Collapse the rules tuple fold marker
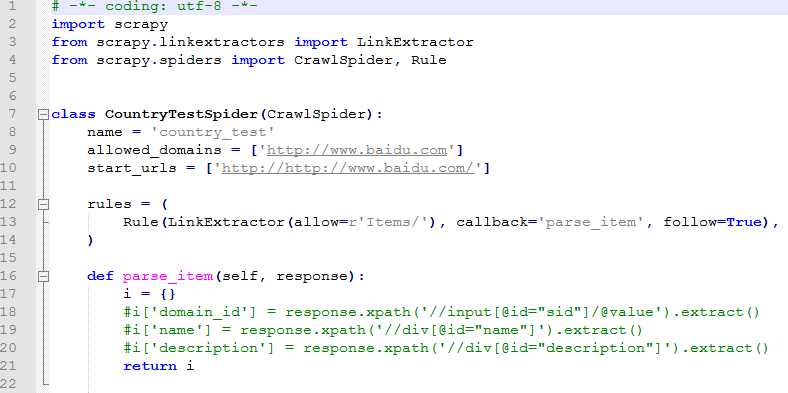The height and width of the screenshot is (393, 788). click(44, 204)
